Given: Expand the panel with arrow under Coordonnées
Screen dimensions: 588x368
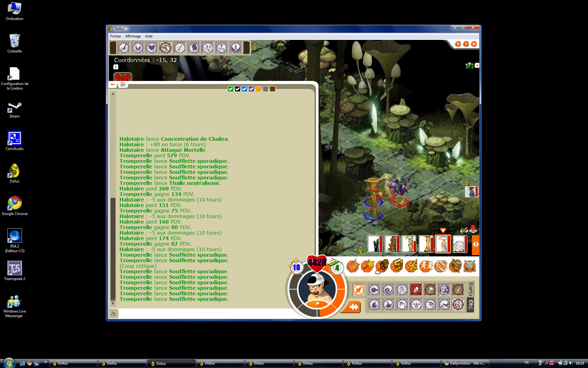Looking at the screenshot, I should (x=115, y=67).
